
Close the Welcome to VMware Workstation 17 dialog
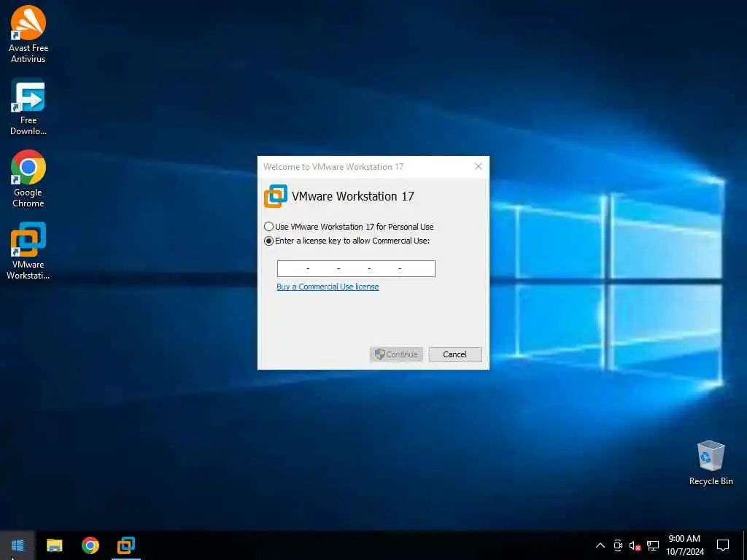pos(479,166)
